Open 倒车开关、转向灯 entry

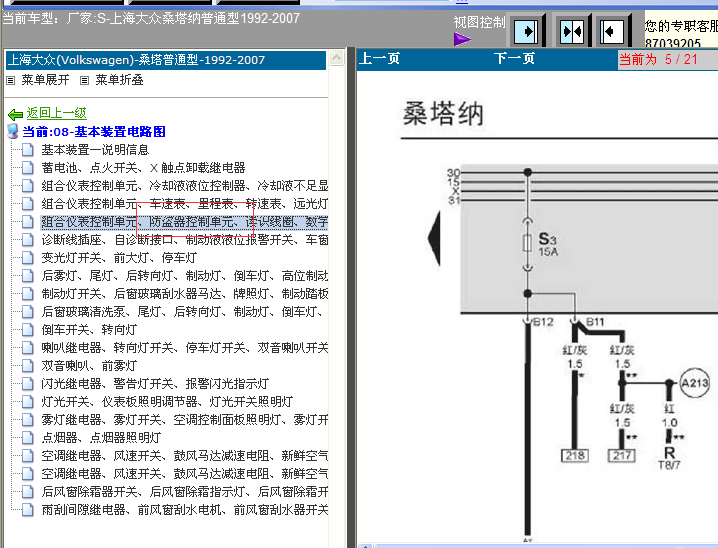click(x=89, y=330)
